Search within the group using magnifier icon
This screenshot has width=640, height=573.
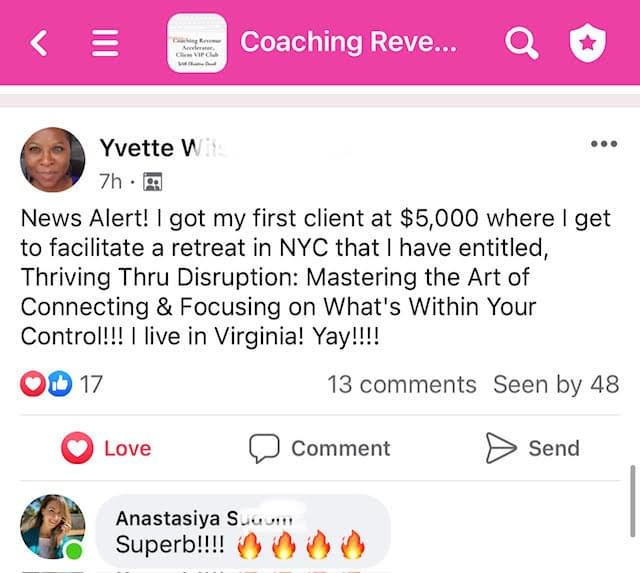(522, 43)
